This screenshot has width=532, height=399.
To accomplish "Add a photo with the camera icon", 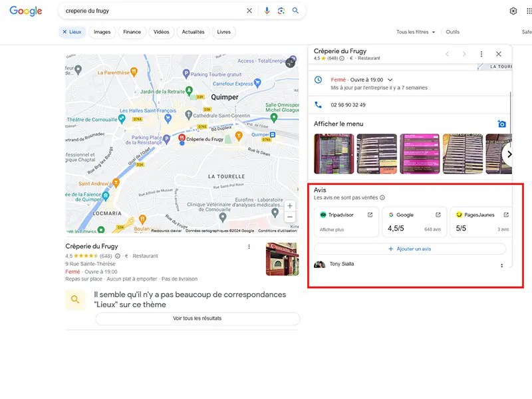I will click(x=502, y=124).
